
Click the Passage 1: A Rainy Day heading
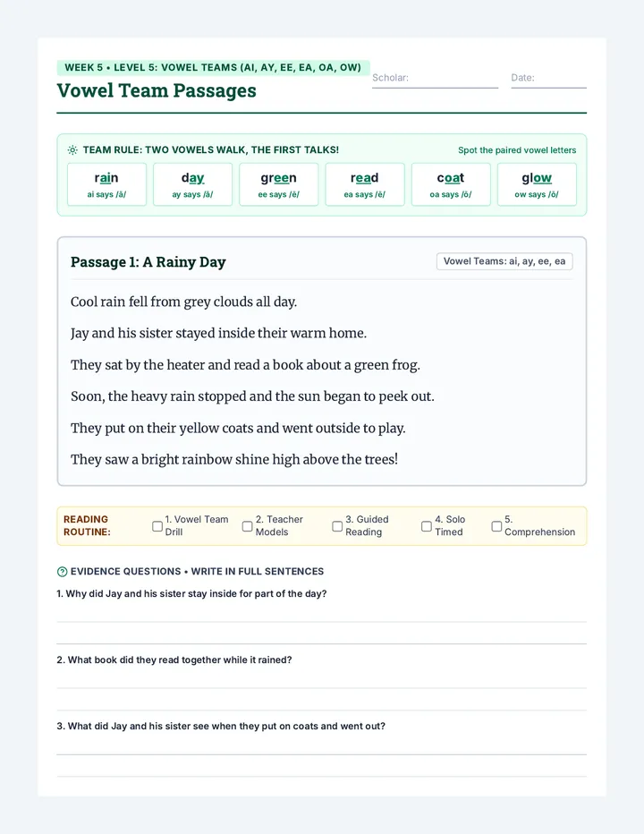148,261
